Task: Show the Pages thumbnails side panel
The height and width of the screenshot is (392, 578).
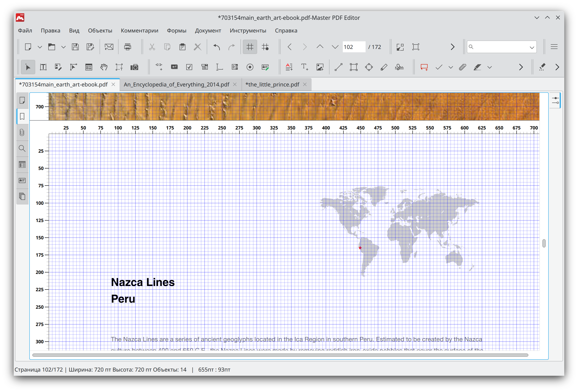Action: click(x=22, y=100)
